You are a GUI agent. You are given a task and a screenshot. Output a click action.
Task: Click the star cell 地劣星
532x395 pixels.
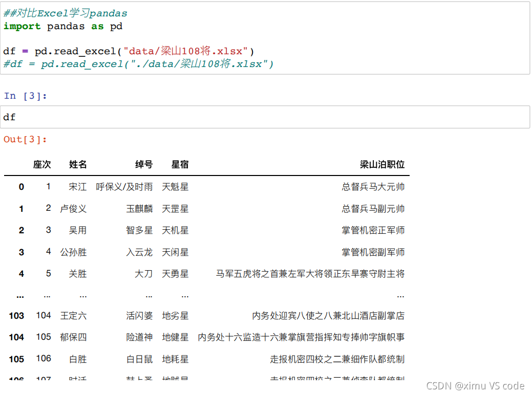[175, 316]
